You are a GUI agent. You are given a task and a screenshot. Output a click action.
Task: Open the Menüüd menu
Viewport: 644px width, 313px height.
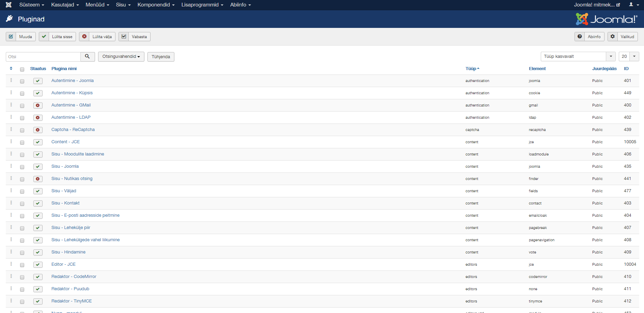[x=97, y=5]
